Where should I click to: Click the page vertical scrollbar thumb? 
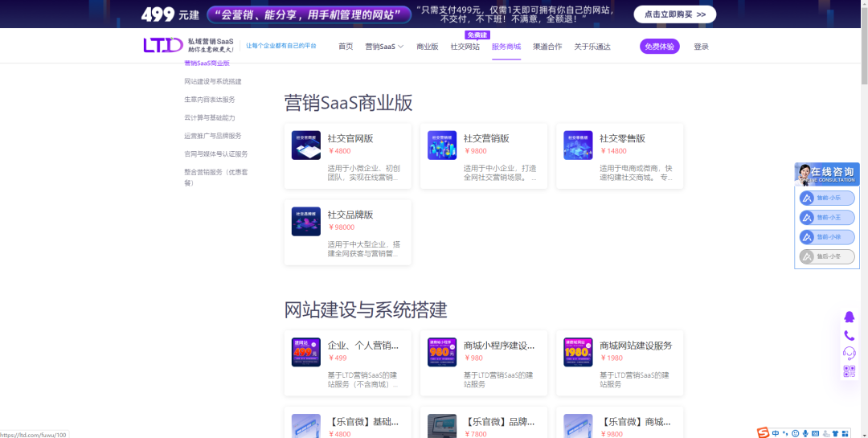coord(864,47)
